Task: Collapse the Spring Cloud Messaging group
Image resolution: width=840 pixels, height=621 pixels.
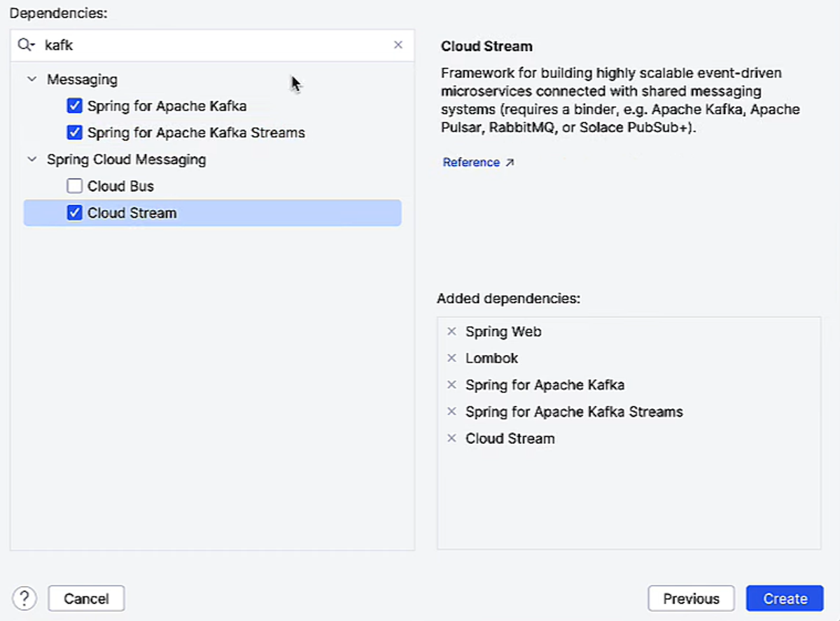Action: [31, 160]
